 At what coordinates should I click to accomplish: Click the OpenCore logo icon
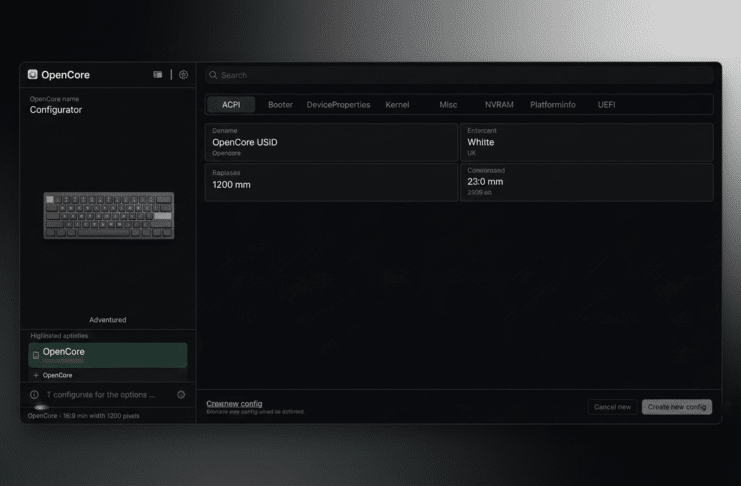click(x=33, y=74)
